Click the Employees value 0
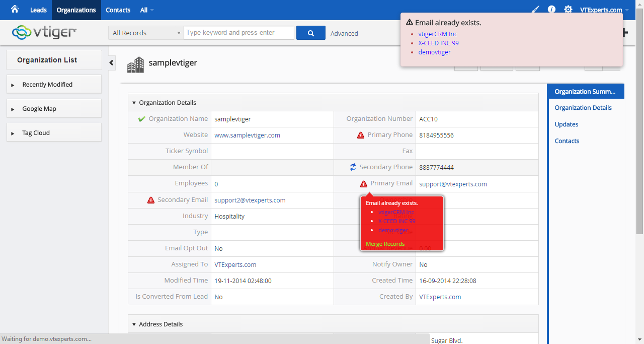This screenshot has width=644, height=344. (x=216, y=184)
